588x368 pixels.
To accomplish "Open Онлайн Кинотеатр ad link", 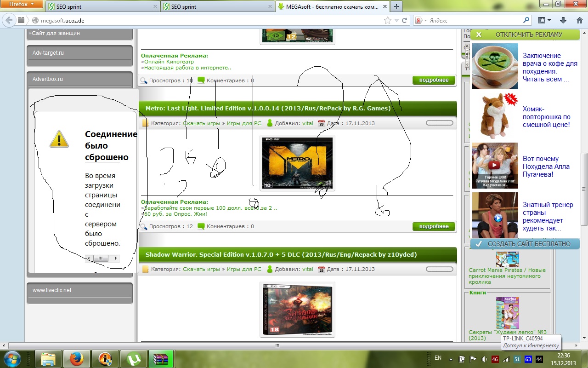I will tap(169, 62).
